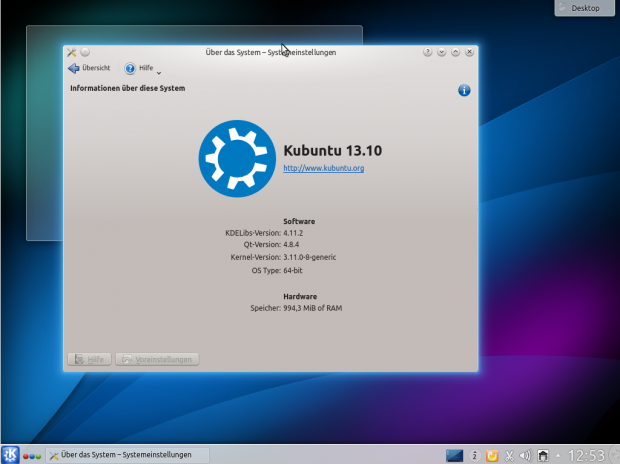Click the titlebar context help question button
The height and width of the screenshot is (464, 620).
point(427,52)
